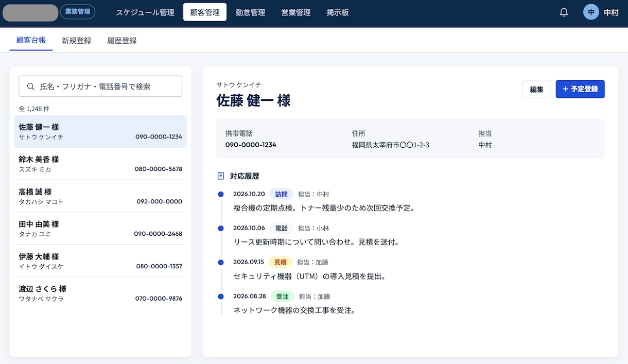Image resolution: width=628 pixels, height=364 pixels.
Task: Click phone number 090-0000-2468
Action: [x=158, y=234]
